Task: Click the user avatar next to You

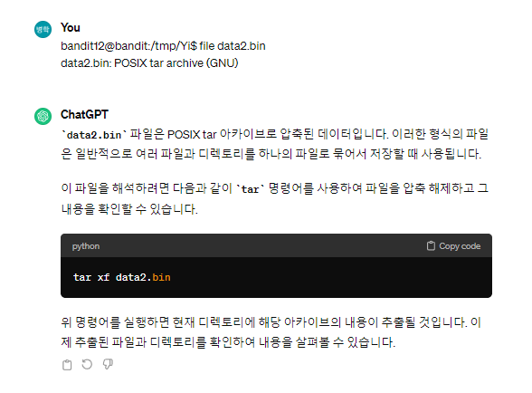Action: click(x=43, y=30)
